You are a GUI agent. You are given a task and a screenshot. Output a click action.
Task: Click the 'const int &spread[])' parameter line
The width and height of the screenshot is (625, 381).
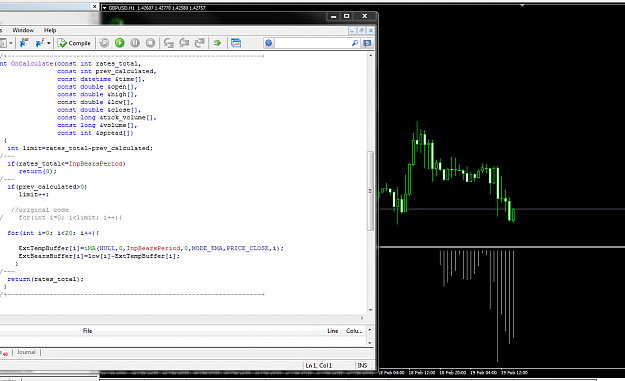(x=95, y=133)
